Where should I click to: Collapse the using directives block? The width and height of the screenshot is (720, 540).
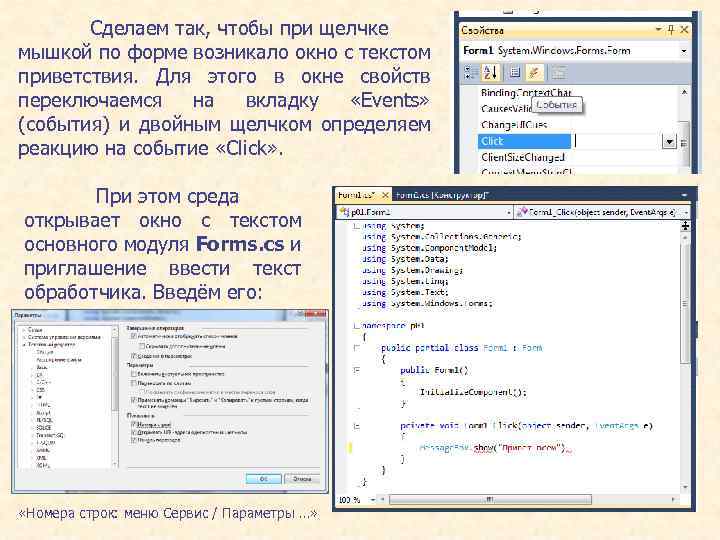356,225
